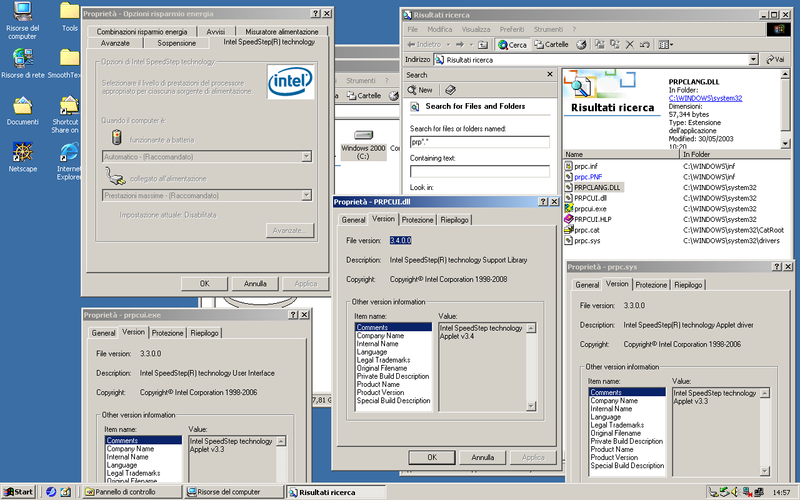The width and height of the screenshot is (800, 500).
Task: Switch to the Avvisi tab
Action: click(x=216, y=32)
